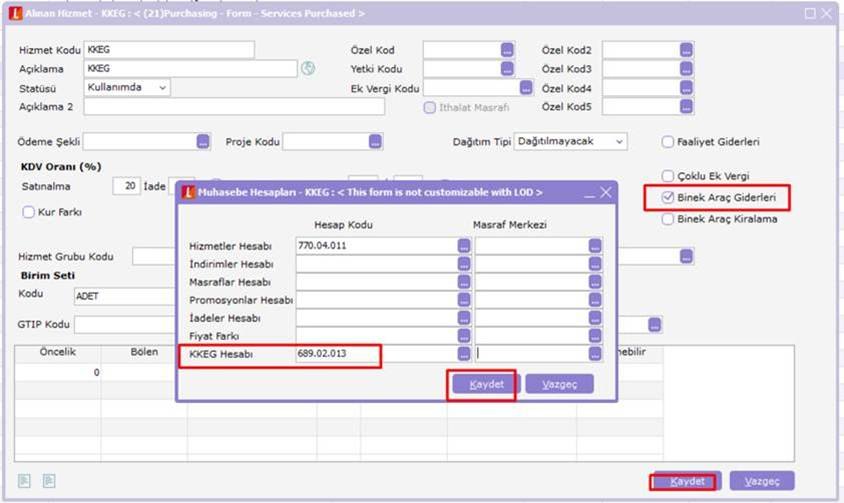Open lookup for Özel Kod4 field
The width and height of the screenshot is (844, 503).
coord(686,88)
